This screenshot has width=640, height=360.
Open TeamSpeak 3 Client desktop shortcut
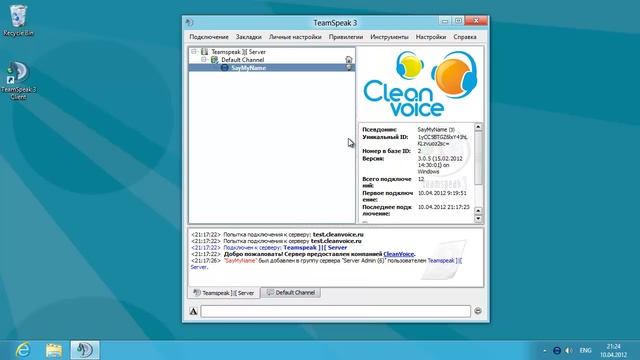[x=18, y=80]
